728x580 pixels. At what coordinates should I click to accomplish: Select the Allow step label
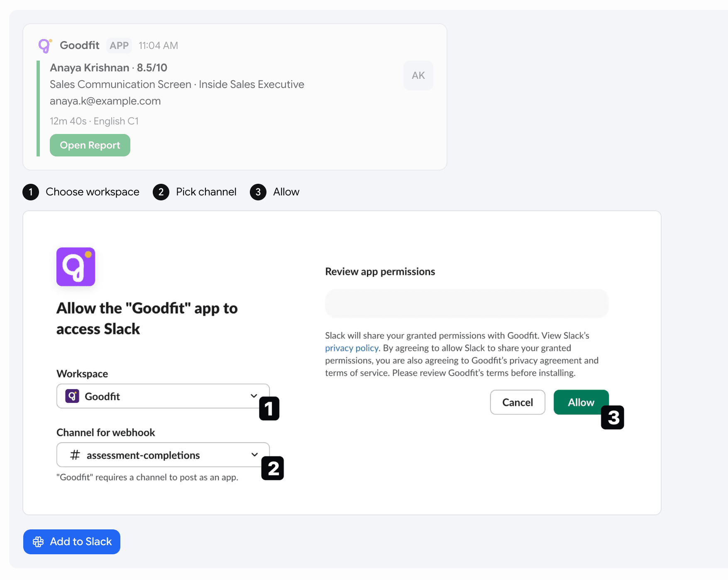click(x=286, y=192)
